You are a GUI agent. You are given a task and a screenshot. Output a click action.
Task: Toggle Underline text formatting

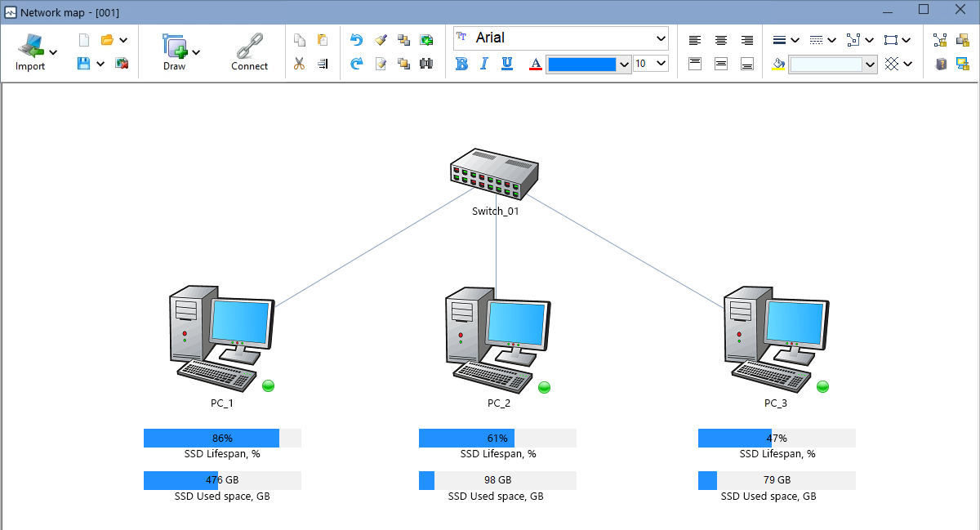(507, 64)
